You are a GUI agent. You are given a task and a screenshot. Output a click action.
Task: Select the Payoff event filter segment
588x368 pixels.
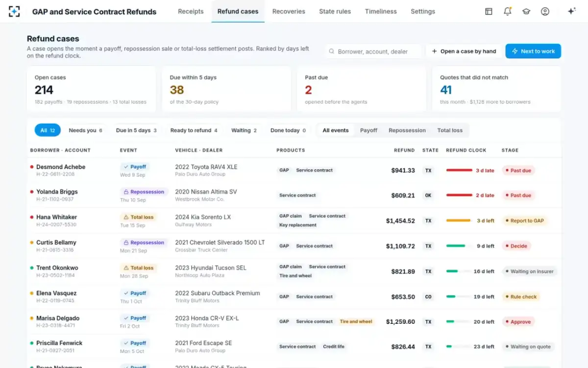[368, 130]
